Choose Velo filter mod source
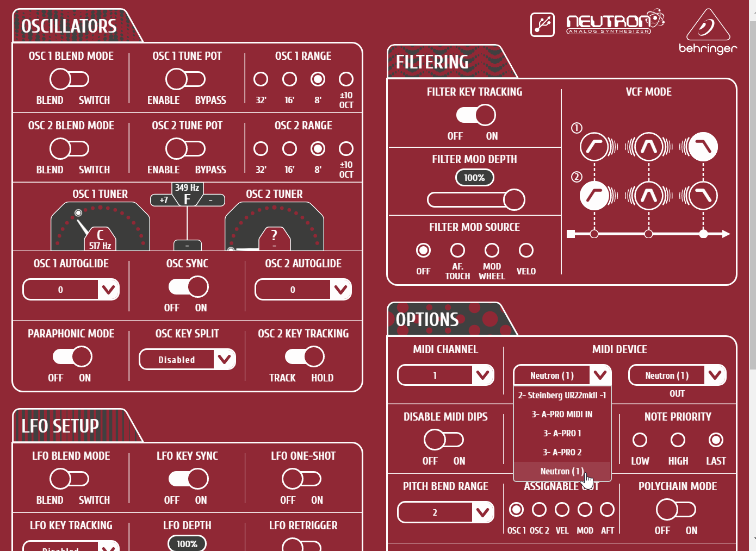The height and width of the screenshot is (551, 756). tap(526, 251)
